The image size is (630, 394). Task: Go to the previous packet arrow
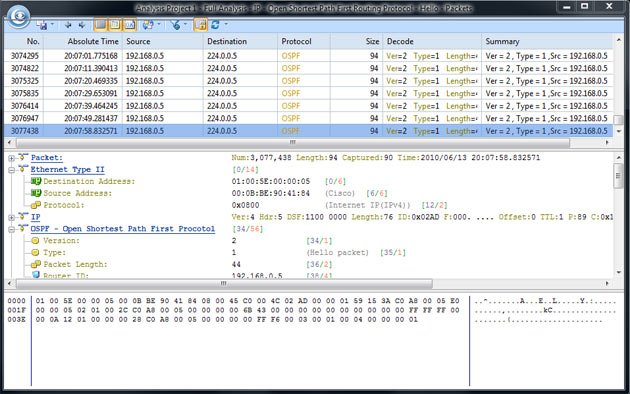68,25
